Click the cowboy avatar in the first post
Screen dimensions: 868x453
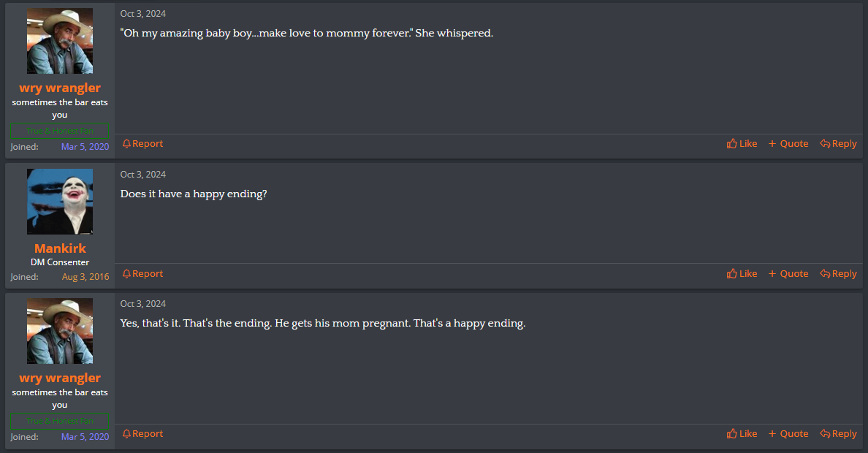pyautogui.click(x=60, y=41)
